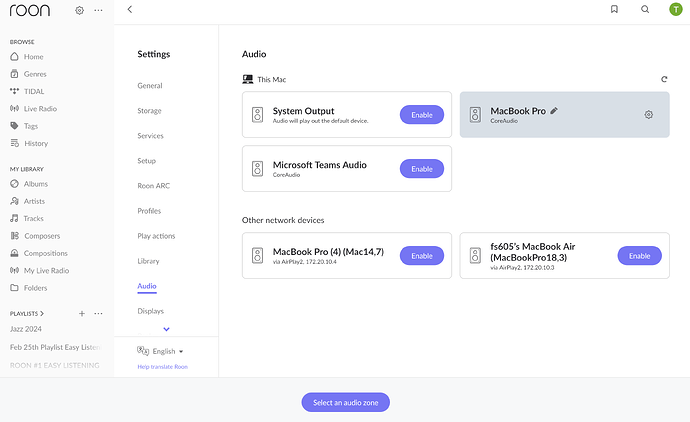Click the System Output speaker icon

[x=257, y=115]
